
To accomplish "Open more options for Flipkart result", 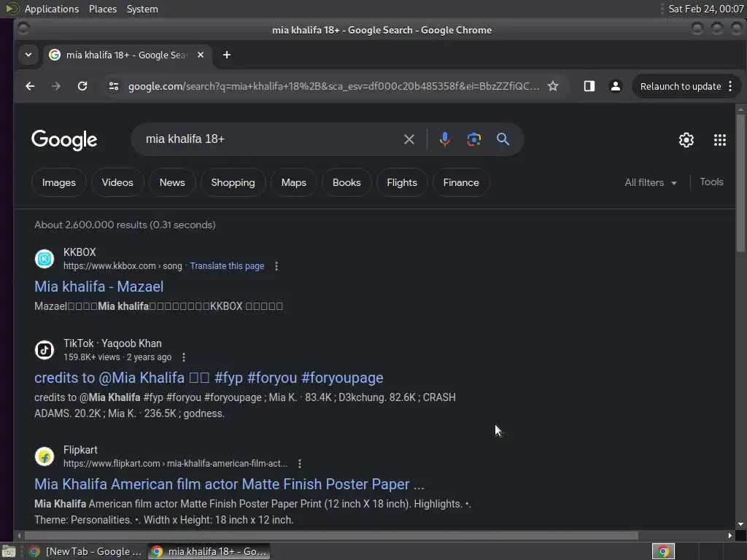I will pyautogui.click(x=299, y=463).
